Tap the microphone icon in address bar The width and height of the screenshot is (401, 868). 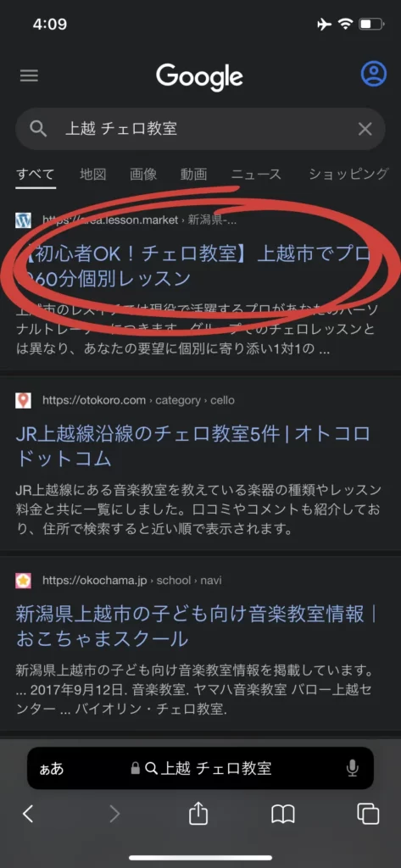tap(353, 768)
